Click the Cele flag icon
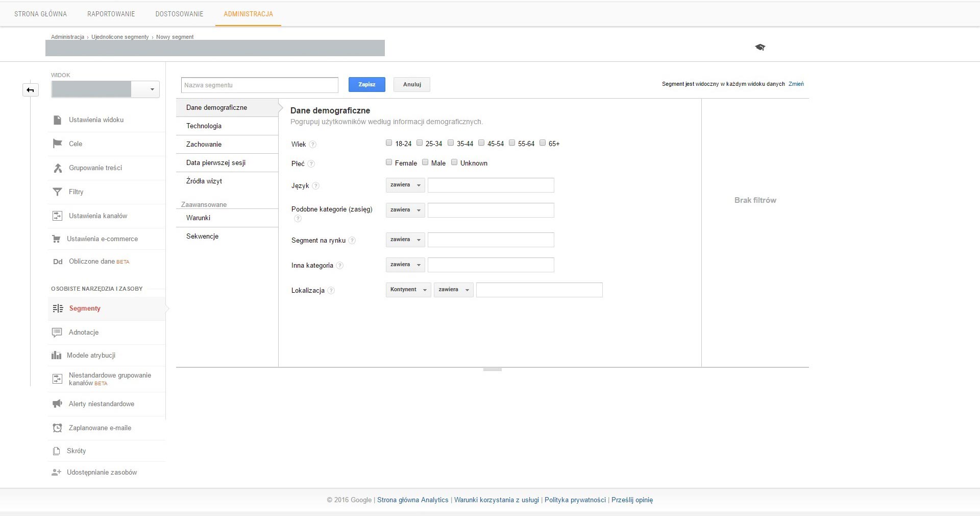980x516 pixels. tap(57, 144)
